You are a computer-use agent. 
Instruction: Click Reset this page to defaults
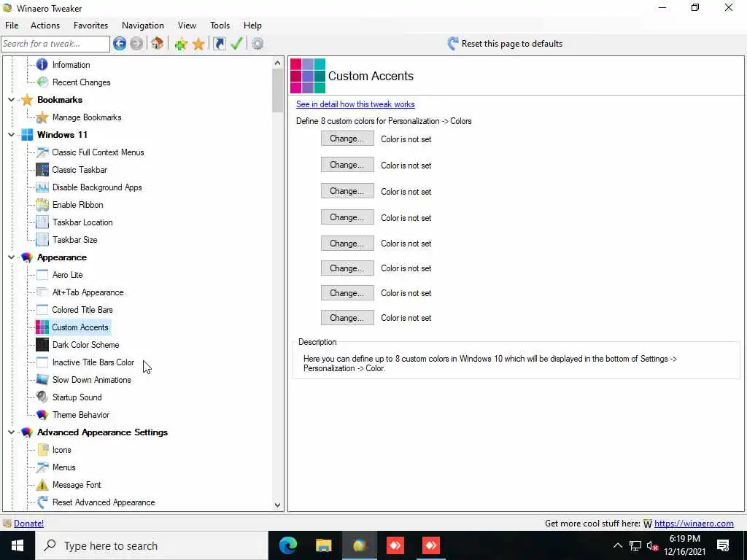pyautogui.click(x=505, y=44)
